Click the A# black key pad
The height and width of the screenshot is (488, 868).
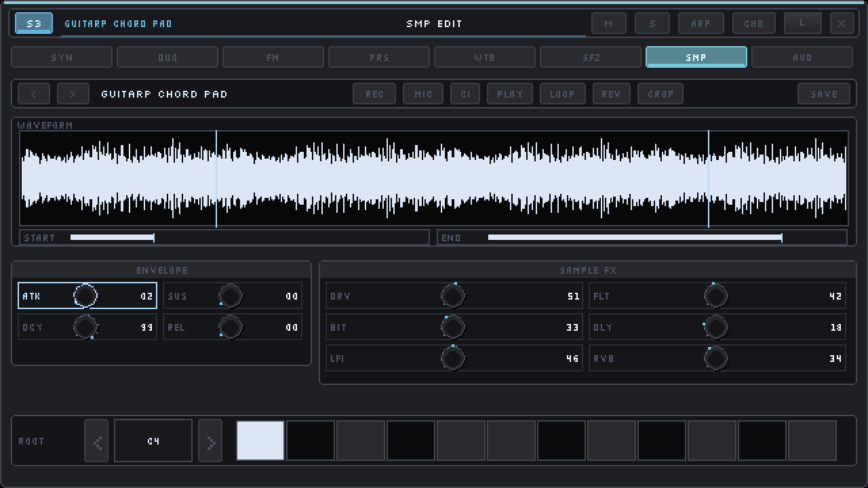[762, 441]
